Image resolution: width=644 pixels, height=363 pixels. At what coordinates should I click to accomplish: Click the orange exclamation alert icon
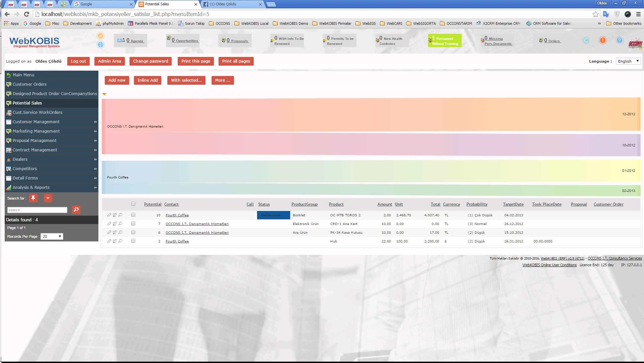602,40
